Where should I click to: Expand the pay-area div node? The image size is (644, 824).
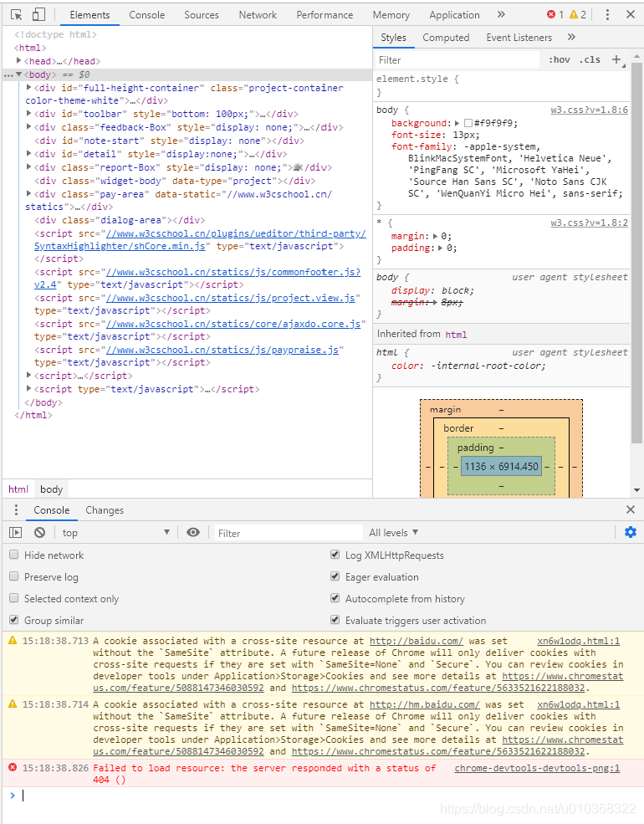(x=29, y=193)
